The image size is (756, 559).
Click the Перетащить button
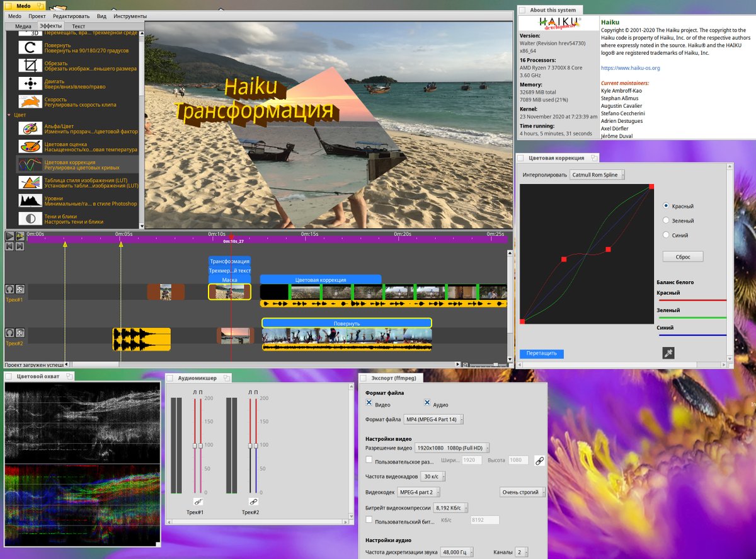tap(542, 354)
